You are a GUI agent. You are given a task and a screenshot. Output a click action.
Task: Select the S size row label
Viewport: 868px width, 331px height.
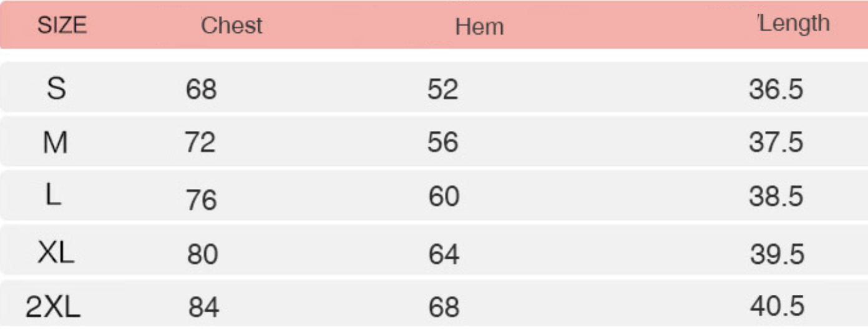click(x=56, y=90)
